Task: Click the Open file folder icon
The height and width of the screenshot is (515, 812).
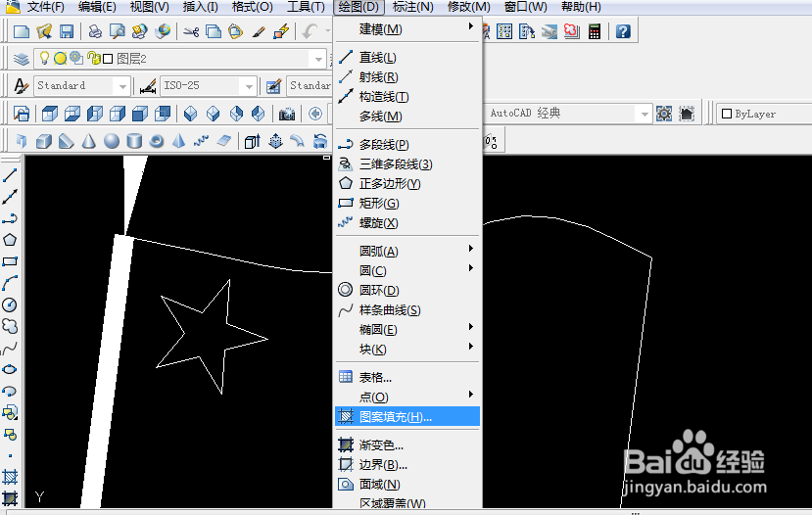Action: pyautogui.click(x=44, y=31)
